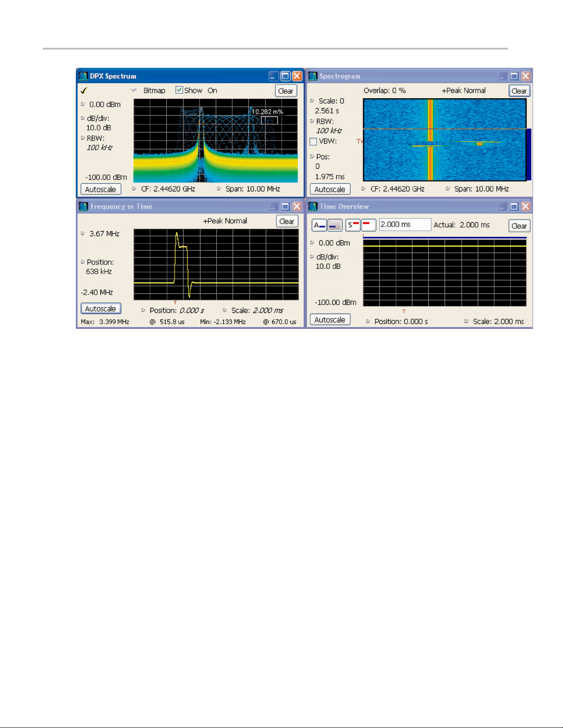Select the 2.561 s value in Spectrogram

pyautogui.click(x=327, y=111)
